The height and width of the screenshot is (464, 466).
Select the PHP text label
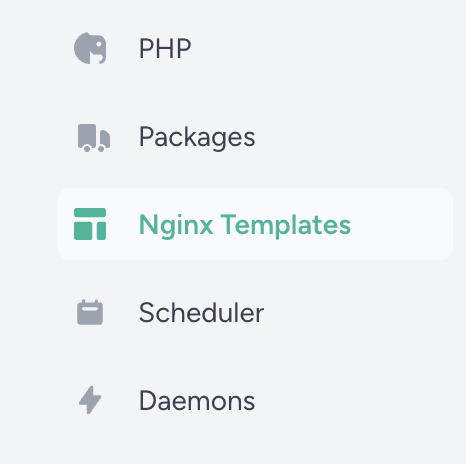coord(165,49)
